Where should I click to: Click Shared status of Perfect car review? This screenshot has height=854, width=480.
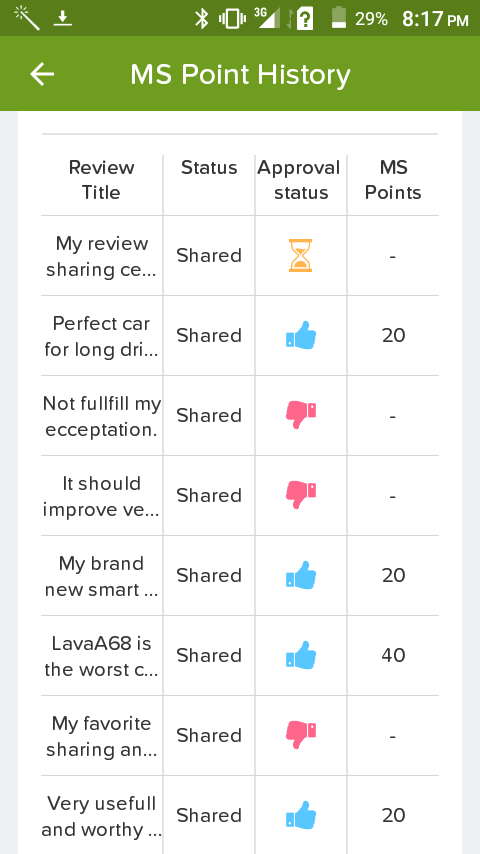click(209, 336)
